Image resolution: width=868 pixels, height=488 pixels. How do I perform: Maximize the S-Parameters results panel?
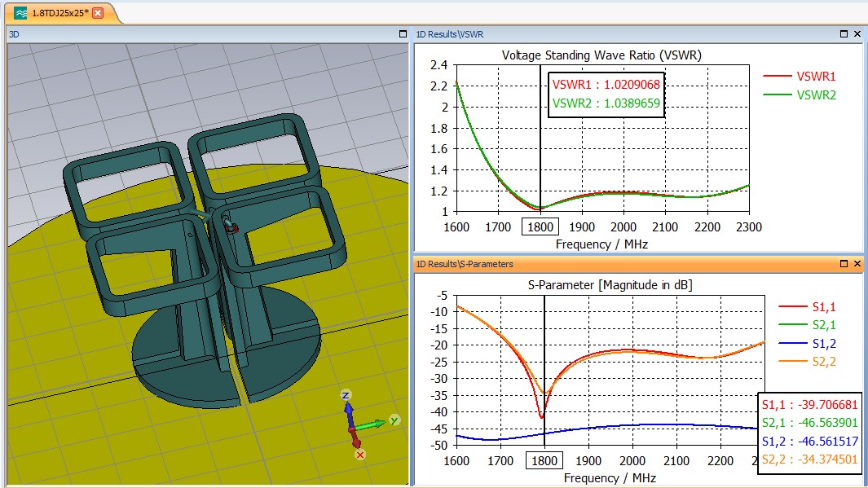(844, 264)
